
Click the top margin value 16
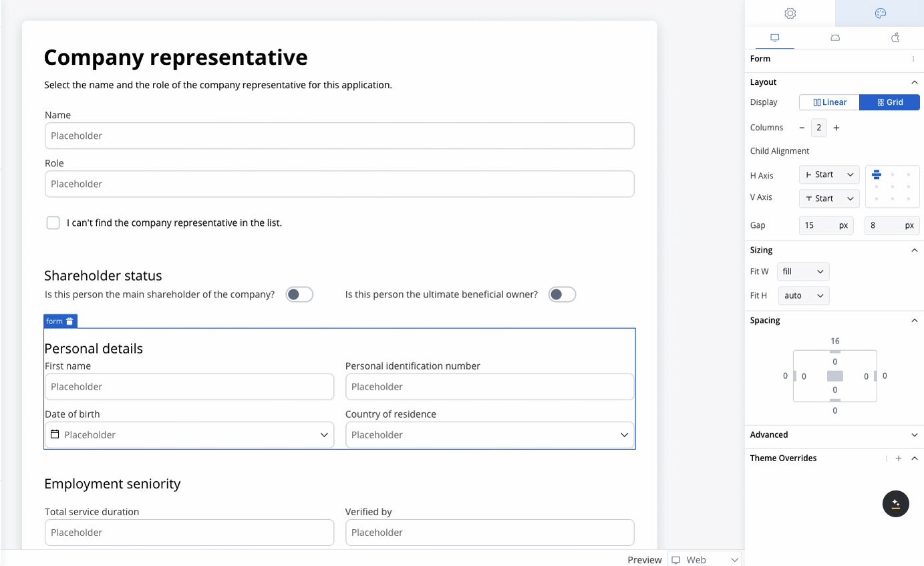click(x=835, y=341)
